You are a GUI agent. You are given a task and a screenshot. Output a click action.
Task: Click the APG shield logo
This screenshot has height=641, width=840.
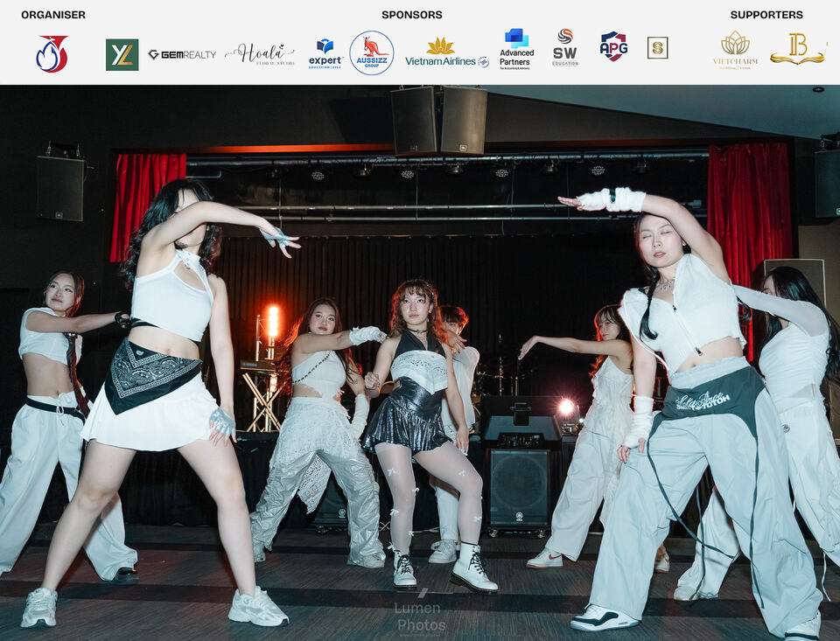pyautogui.click(x=614, y=46)
